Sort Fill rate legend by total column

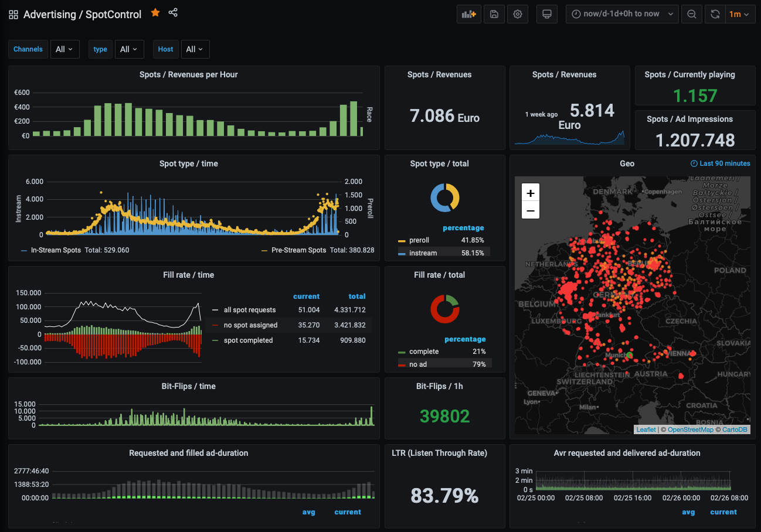pos(357,296)
